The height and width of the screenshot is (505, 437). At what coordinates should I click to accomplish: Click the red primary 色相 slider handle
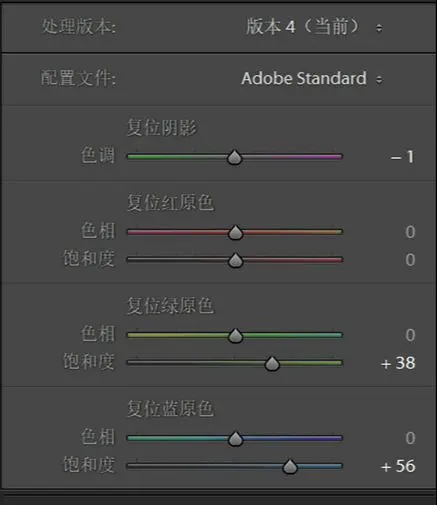pyautogui.click(x=235, y=233)
